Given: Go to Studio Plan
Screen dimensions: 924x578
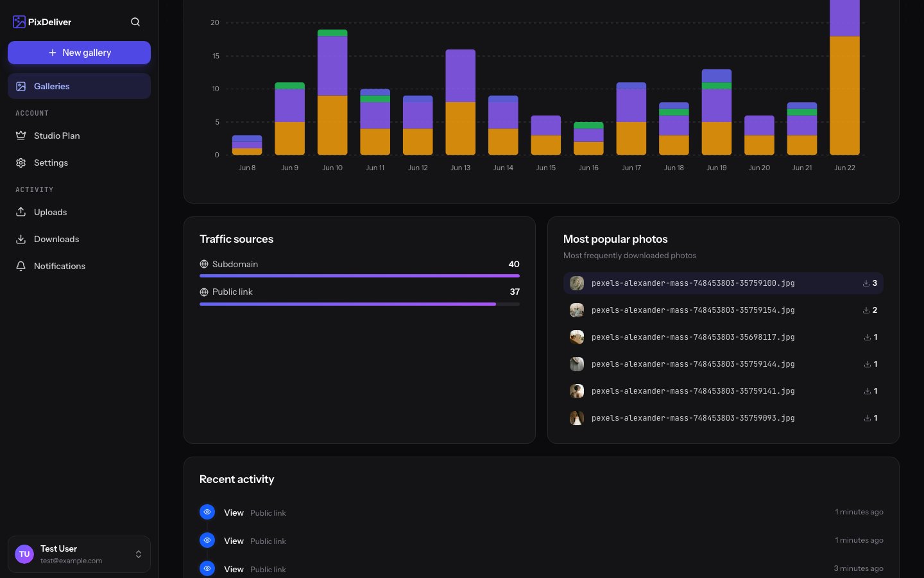Looking at the screenshot, I should pyautogui.click(x=79, y=136).
